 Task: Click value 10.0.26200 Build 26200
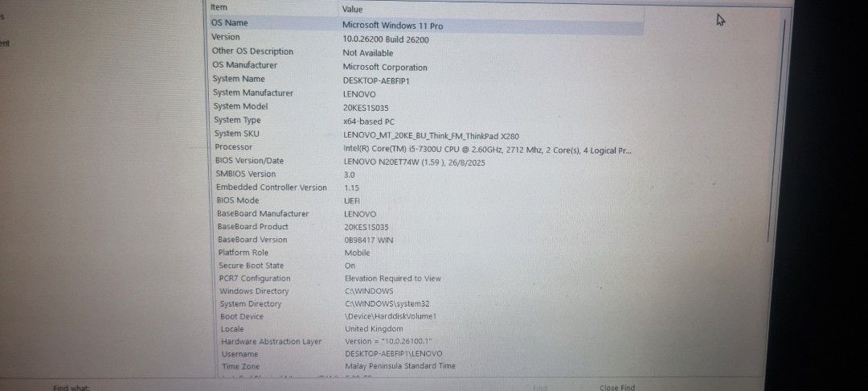(385, 40)
